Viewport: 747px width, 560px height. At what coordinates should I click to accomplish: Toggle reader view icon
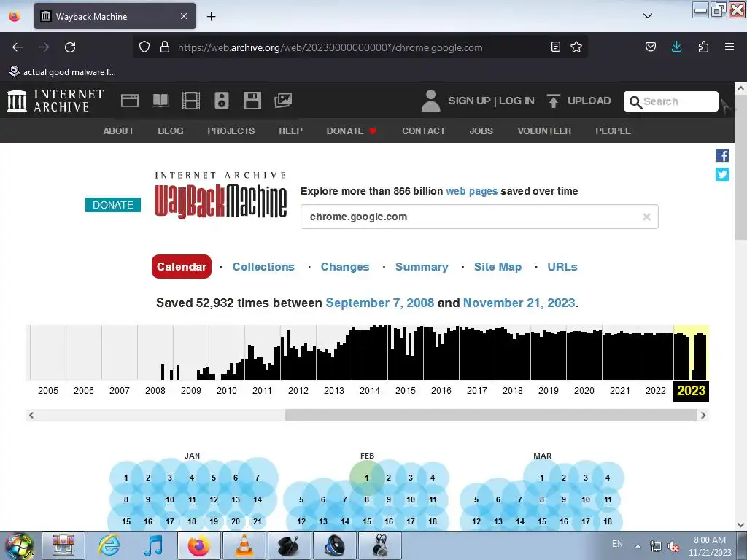[555, 47]
